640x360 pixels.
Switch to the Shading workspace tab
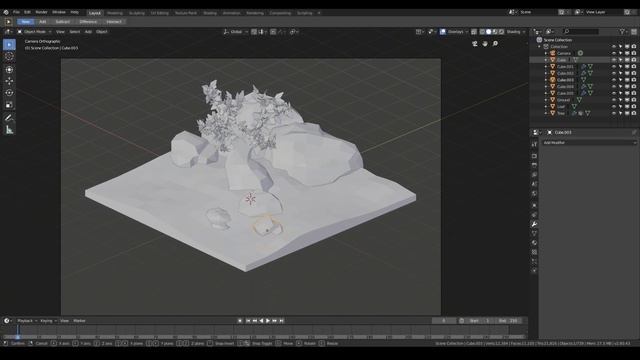coord(210,13)
